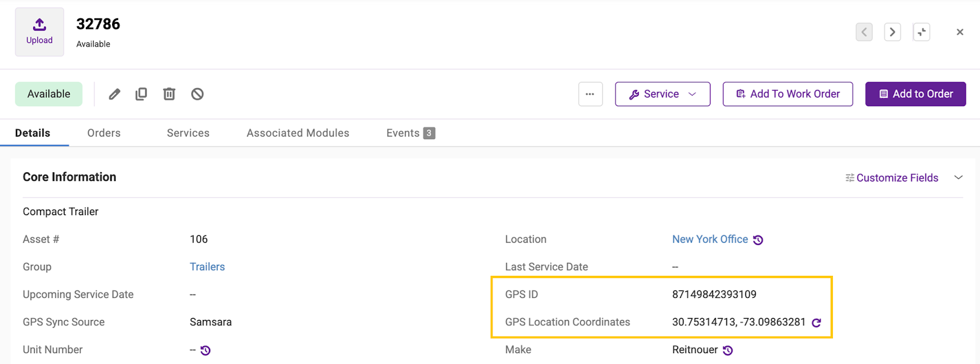Click the Add to Order button
The height and width of the screenshot is (364, 980).
click(916, 94)
